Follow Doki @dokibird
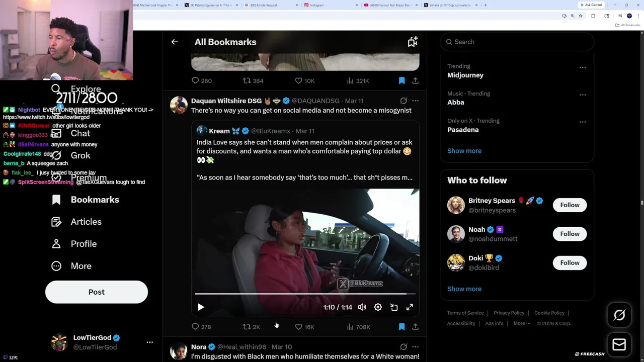This screenshot has height=362, width=644. point(570,263)
